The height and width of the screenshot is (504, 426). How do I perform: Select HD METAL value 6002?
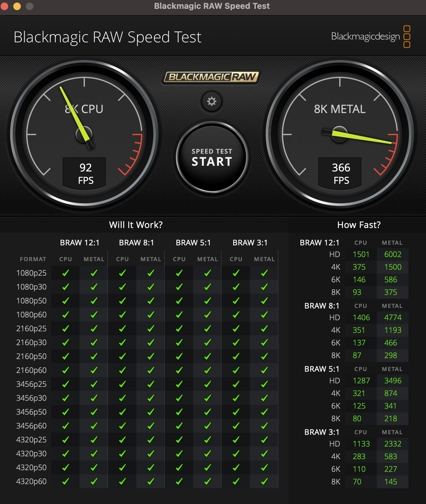pyautogui.click(x=393, y=255)
